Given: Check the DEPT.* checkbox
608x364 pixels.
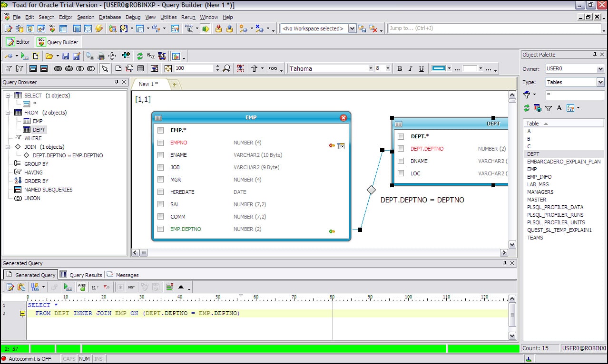Looking at the screenshot, I should [x=401, y=136].
